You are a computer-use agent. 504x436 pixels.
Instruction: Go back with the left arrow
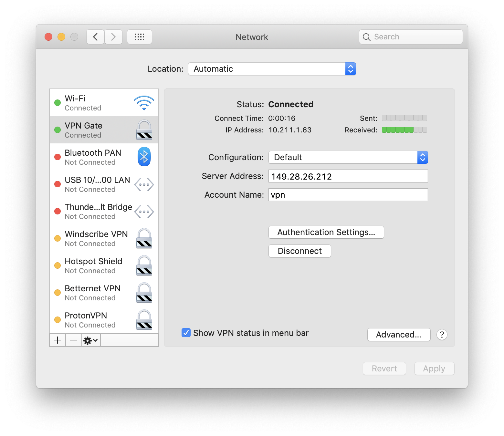coord(95,37)
